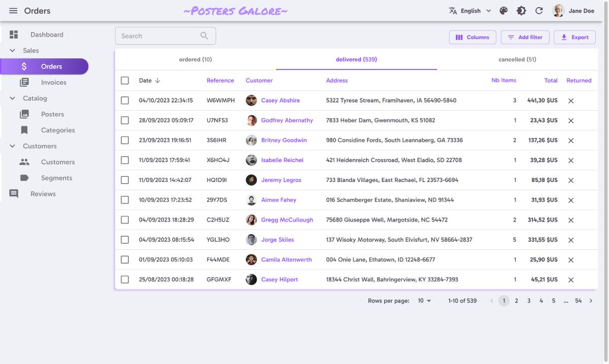Click the Segments label icon
This screenshot has height=364, width=609.
coord(24,178)
